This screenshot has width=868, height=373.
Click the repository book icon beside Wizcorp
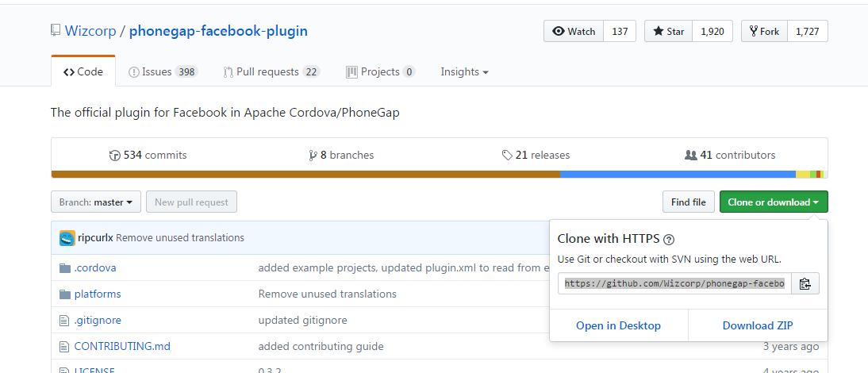[56, 30]
